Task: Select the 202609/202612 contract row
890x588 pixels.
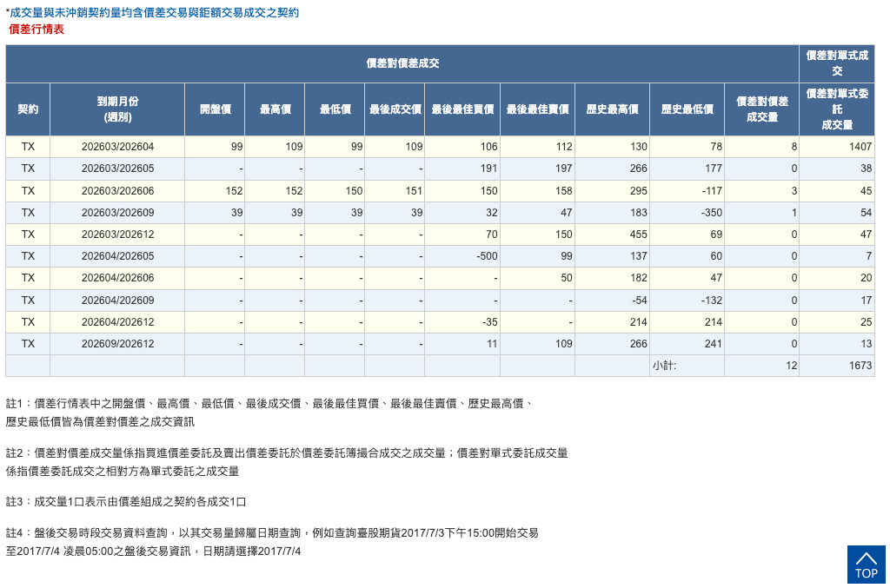Action: pyautogui.click(x=117, y=343)
